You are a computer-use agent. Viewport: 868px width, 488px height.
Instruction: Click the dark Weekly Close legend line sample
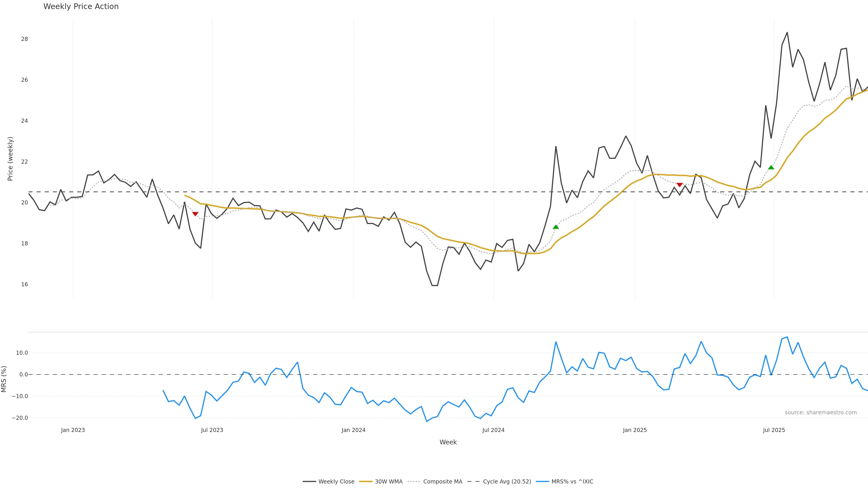point(309,482)
